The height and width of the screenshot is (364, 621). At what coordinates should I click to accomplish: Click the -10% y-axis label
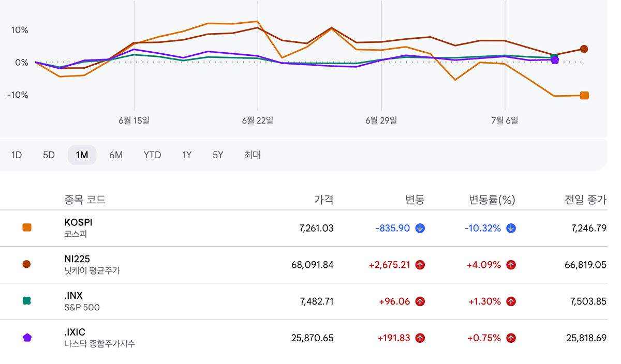pyautogui.click(x=18, y=95)
